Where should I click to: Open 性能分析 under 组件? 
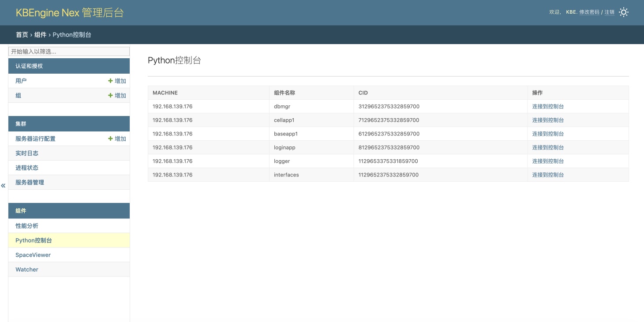pyautogui.click(x=27, y=226)
